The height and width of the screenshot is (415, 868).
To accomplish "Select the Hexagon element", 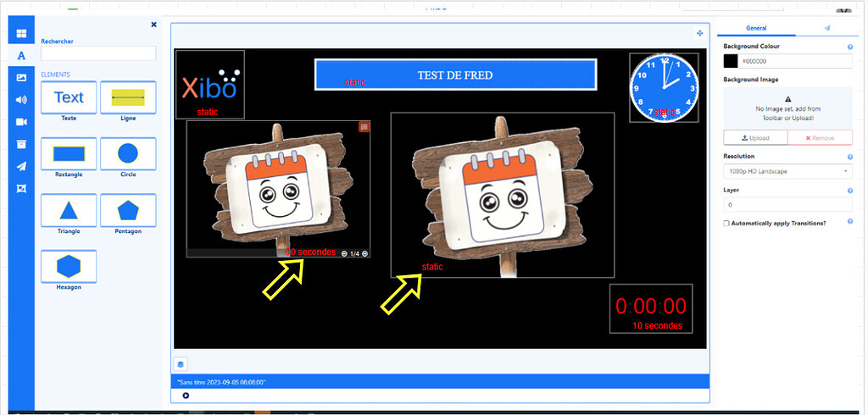I will coord(69,267).
